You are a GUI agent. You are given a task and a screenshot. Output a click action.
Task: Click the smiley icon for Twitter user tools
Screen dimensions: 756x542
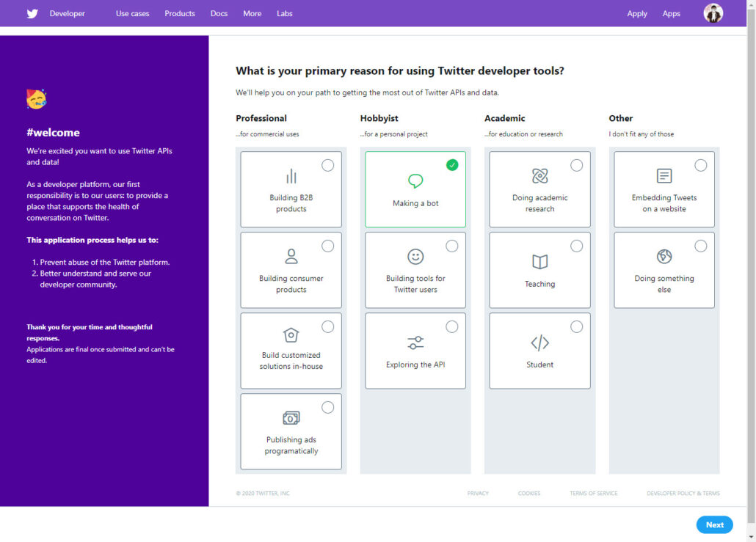[x=415, y=257]
